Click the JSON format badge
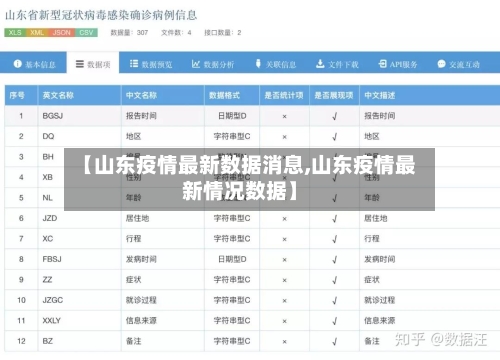 [62, 32]
